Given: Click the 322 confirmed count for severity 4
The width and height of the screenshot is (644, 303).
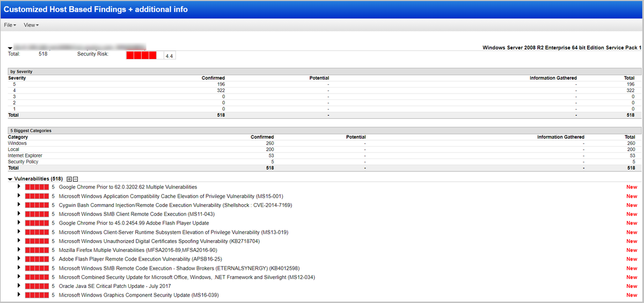Looking at the screenshot, I should click(x=220, y=90).
